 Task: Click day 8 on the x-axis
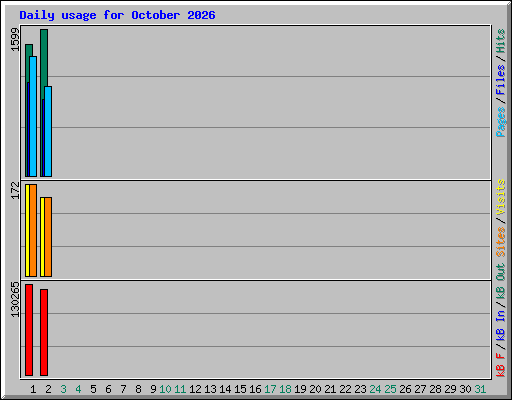138,389
